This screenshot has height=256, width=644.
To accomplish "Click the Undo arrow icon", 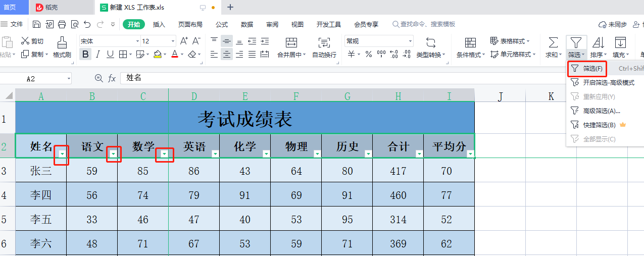I will coord(87,24).
